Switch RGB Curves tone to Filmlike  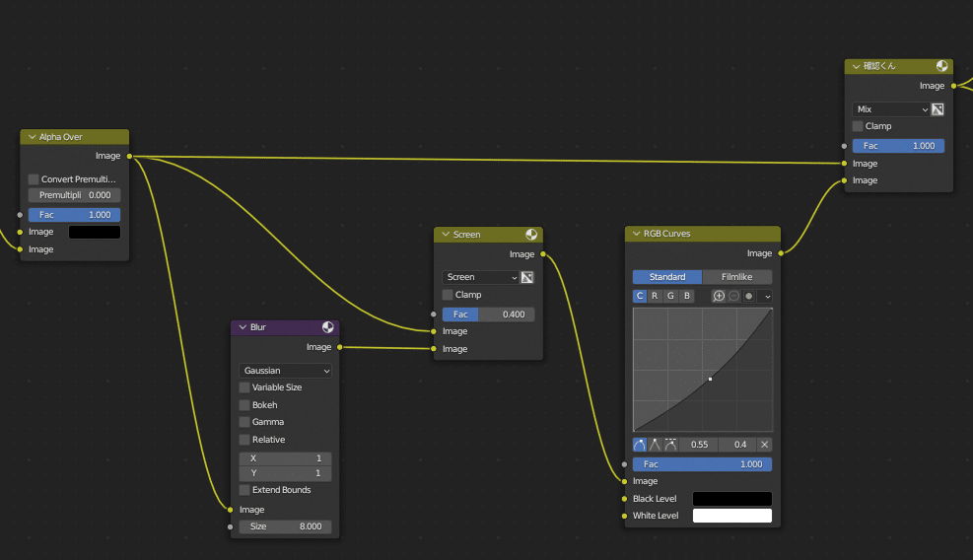point(736,277)
